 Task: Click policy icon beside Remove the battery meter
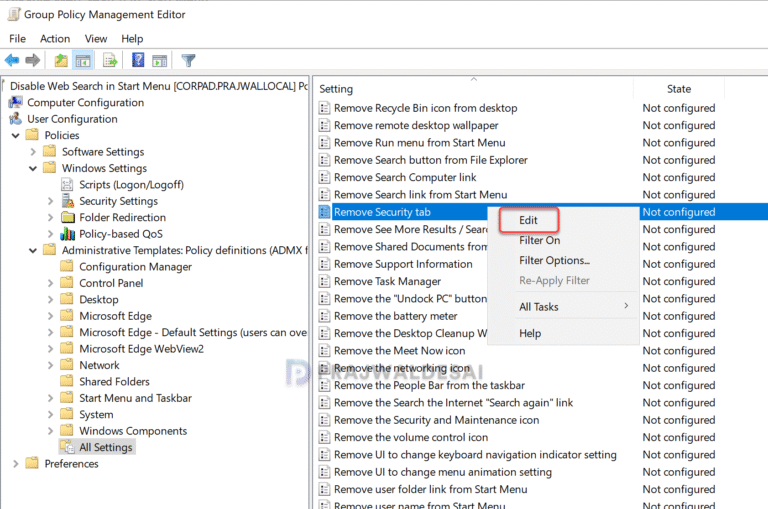click(x=324, y=316)
